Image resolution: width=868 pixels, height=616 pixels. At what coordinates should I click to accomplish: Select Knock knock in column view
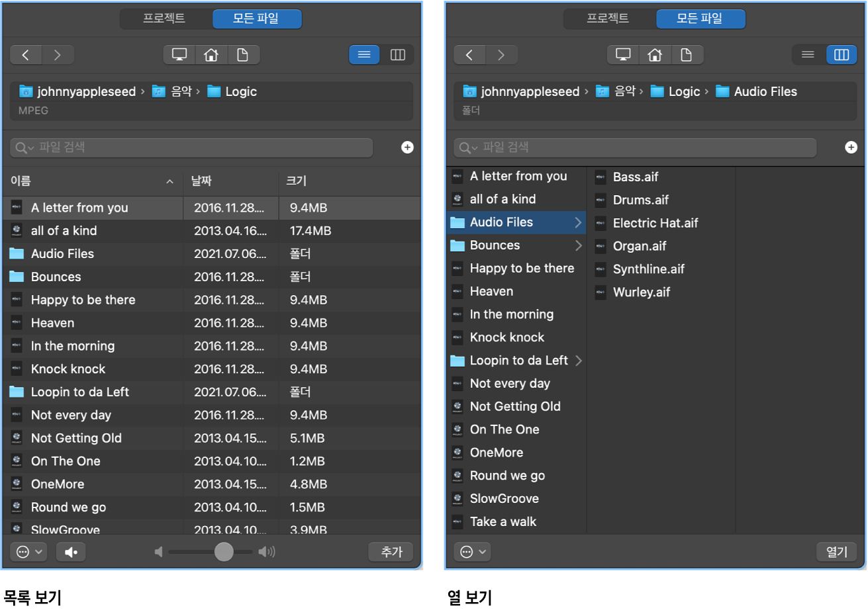point(516,337)
